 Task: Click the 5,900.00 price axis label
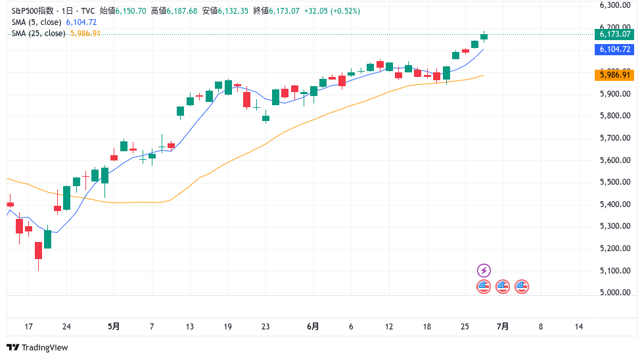tap(615, 94)
